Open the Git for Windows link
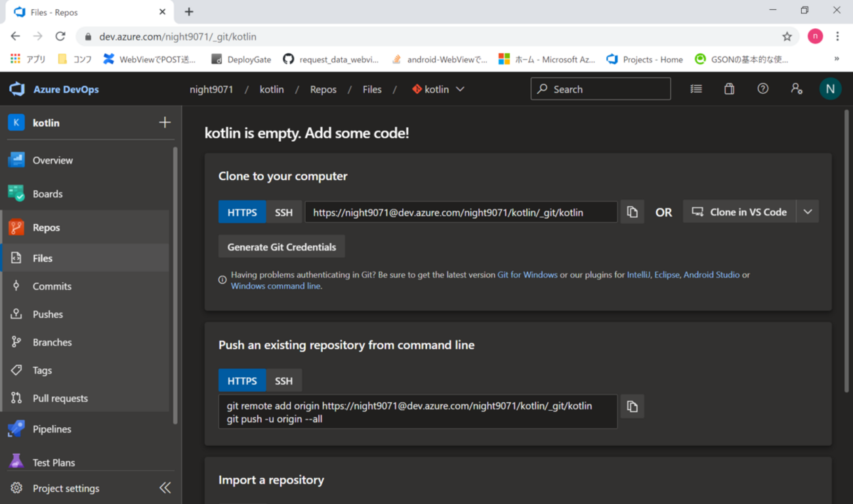Image resolution: width=853 pixels, height=504 pixels. tap(527, 275)
